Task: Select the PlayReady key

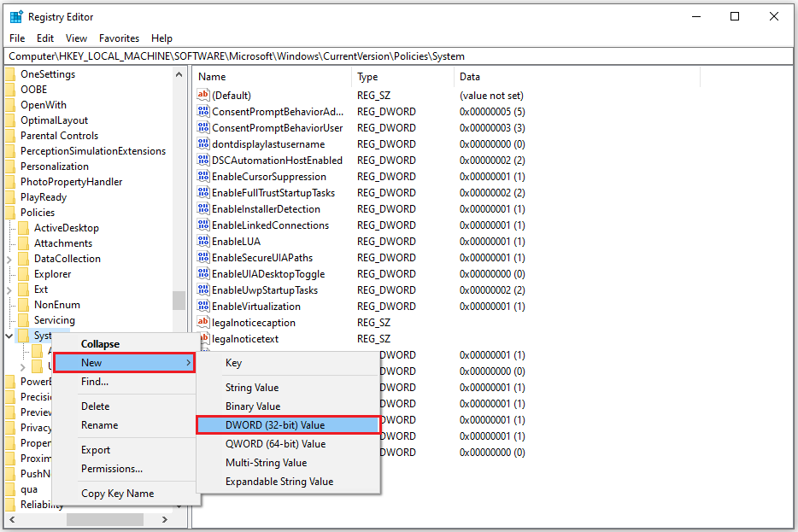Action: pos(44,197)
